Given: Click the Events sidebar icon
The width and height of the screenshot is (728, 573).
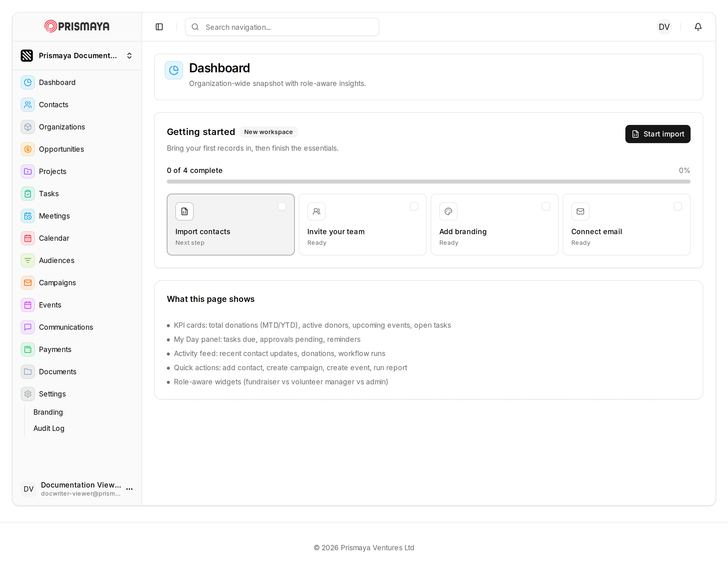Looking at the screenshot, I should click(x=28, y=305).
